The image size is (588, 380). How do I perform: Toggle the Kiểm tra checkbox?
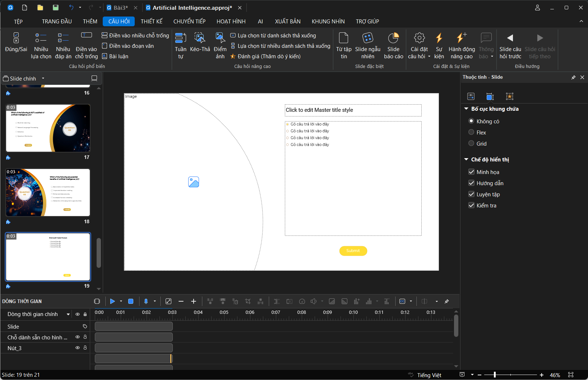(x=472, y=205)
